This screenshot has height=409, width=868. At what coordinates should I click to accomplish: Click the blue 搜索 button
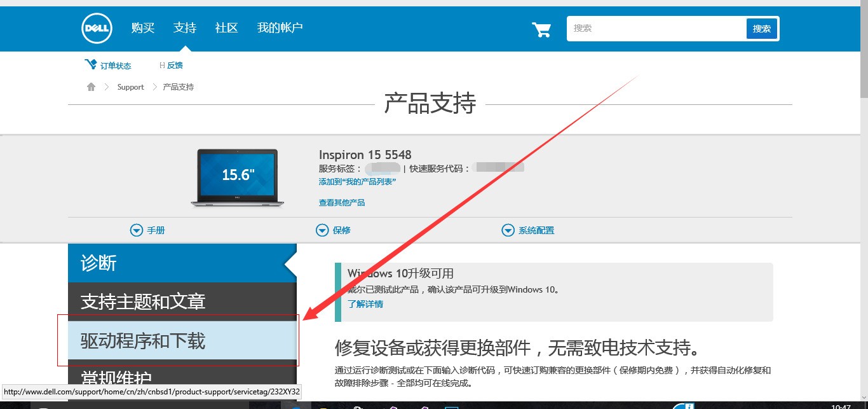click(x=762, y=29)
